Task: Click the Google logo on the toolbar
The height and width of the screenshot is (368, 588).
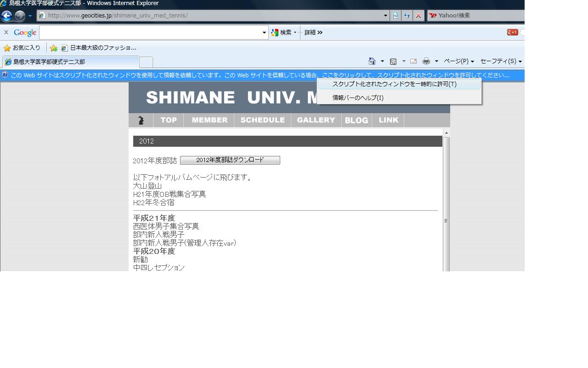Action: click(x=25, y=33)
